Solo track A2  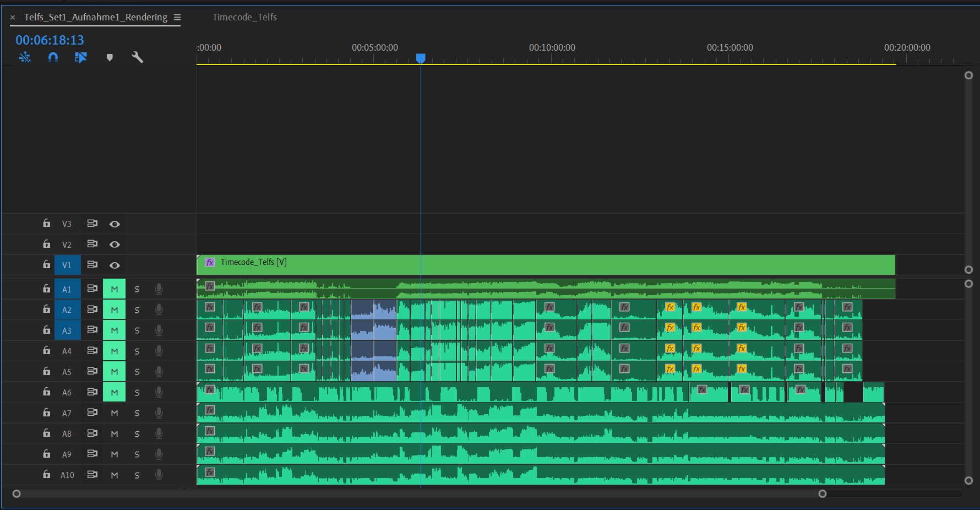137,310
